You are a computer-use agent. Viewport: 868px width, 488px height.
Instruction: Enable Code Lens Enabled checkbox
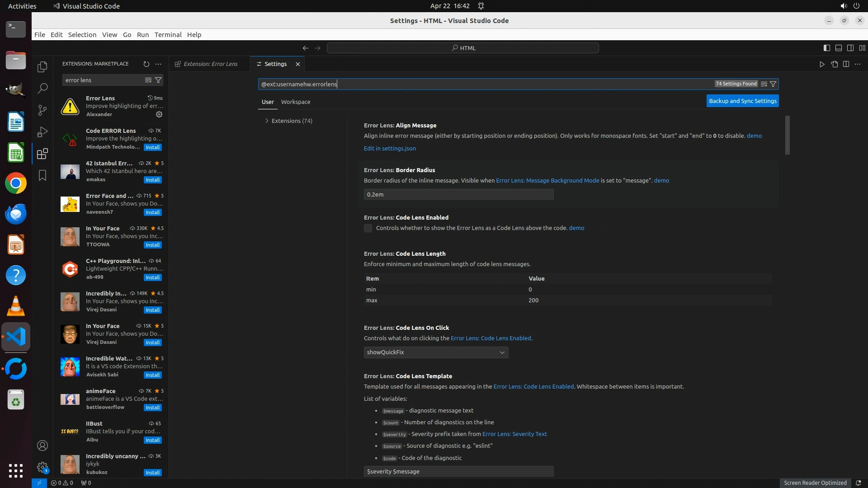(x=368, y=228)
